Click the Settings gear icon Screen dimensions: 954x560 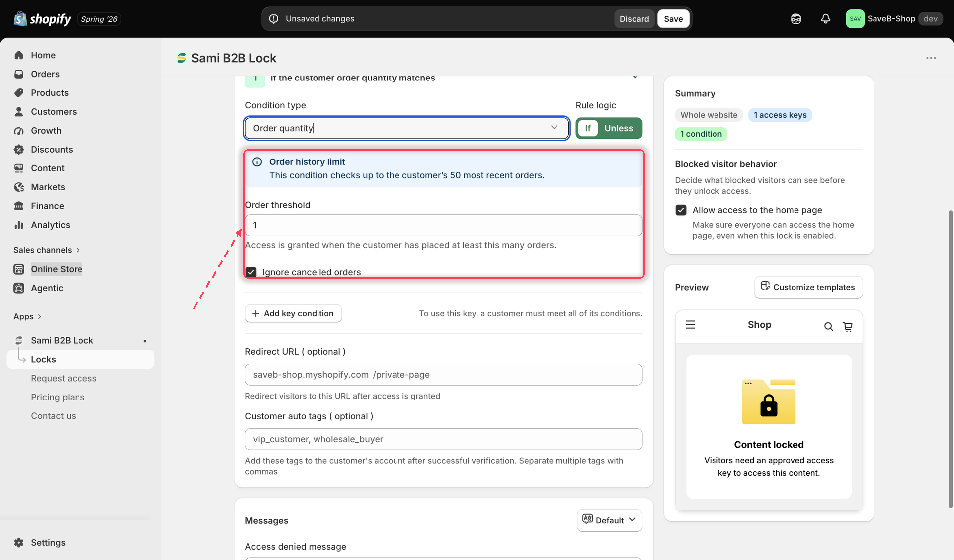(x=19, y=543)
